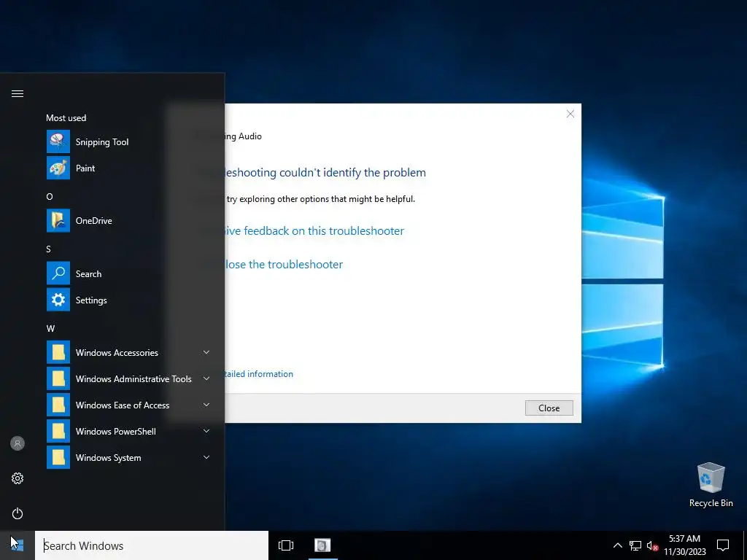Click the Windows Ease of Access folder icon

58,405
